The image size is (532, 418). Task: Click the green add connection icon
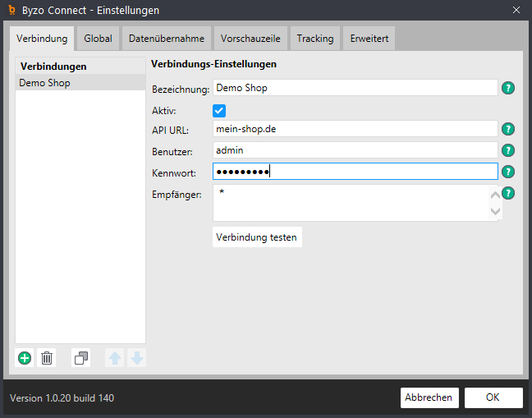tap(25, 358)
